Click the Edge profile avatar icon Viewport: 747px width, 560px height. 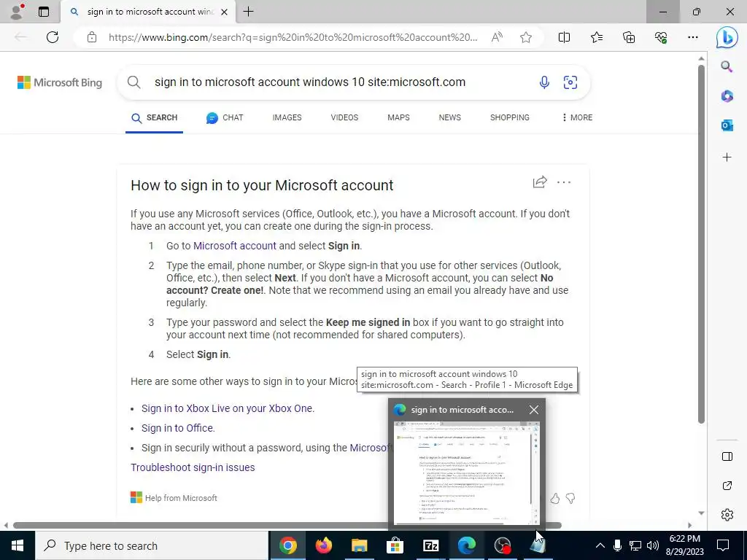[x=18, y=12]
